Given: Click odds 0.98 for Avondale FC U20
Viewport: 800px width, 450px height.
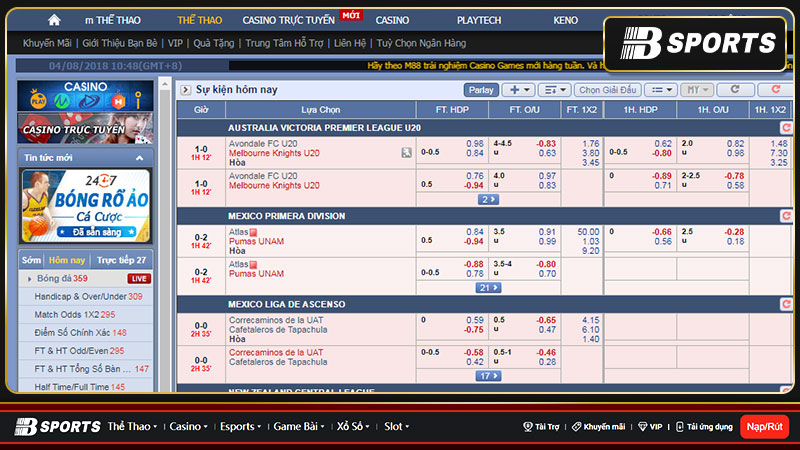Looking at the screenshot, I should pos(474,144).
